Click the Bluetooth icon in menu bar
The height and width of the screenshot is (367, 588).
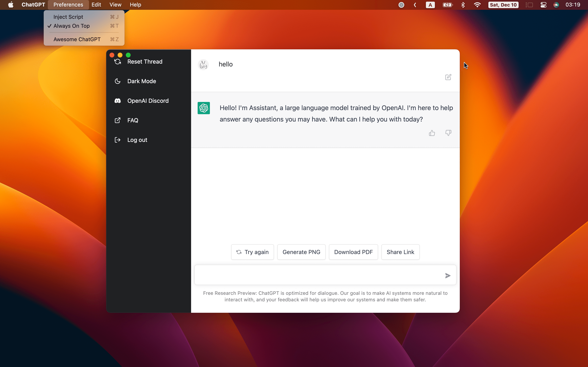(463, 5)
